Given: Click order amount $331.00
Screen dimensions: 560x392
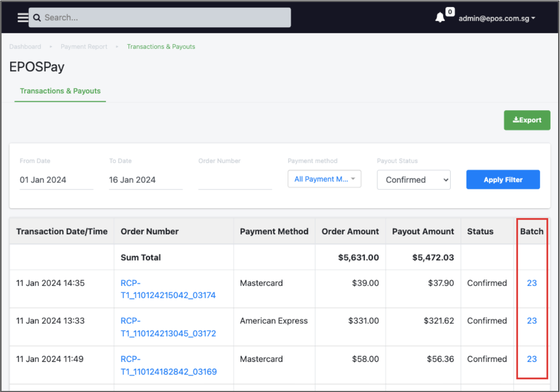Looking at the screenshot, I should [363, 321].
